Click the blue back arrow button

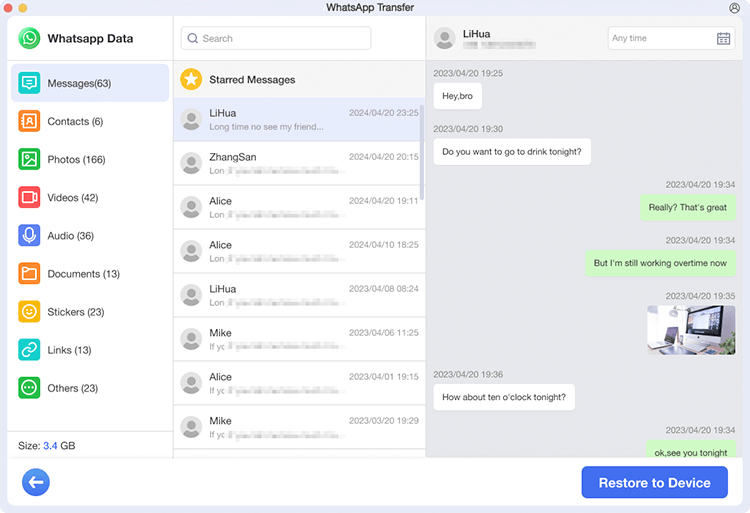[36, 482]
